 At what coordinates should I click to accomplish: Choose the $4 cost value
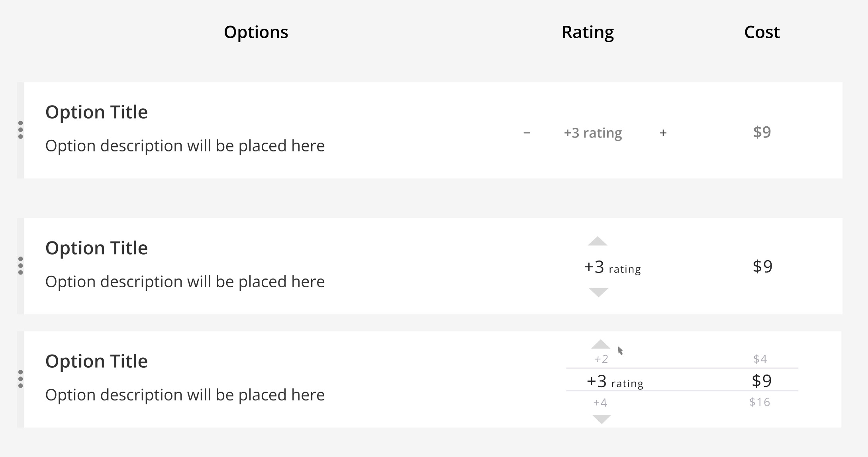tap(760, 359)
